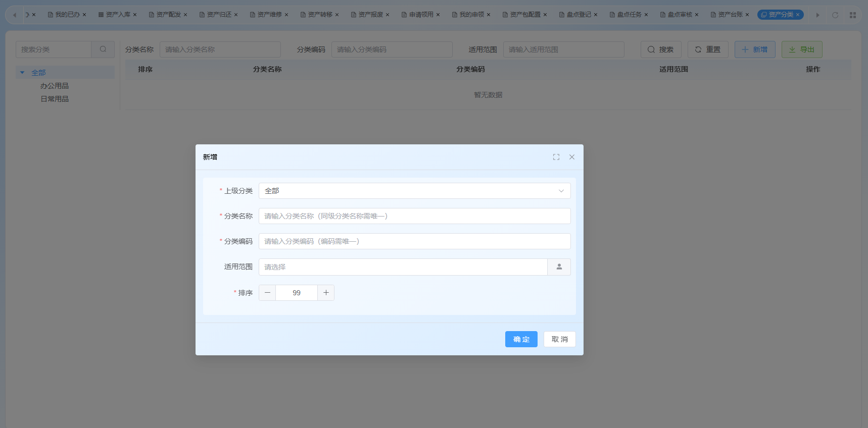
Task: Toggle fullscreen on the 新增 dialog
Action: pos(556,157)
